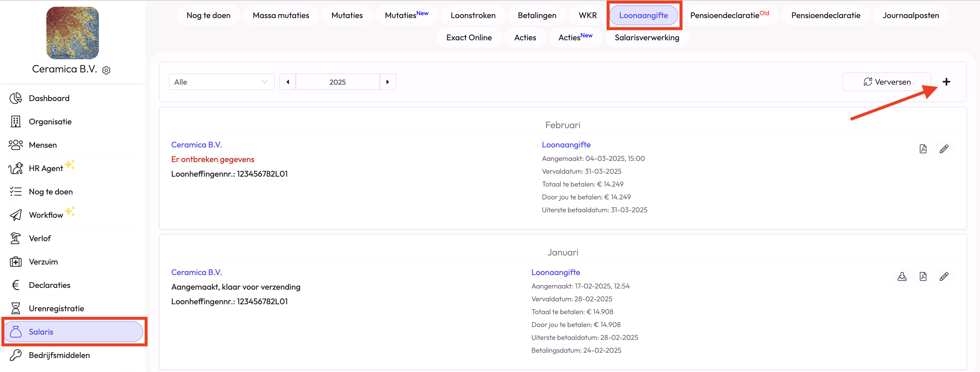Click the download icon for Januari
Screen dimensions: 980x372
coord(902,277)
